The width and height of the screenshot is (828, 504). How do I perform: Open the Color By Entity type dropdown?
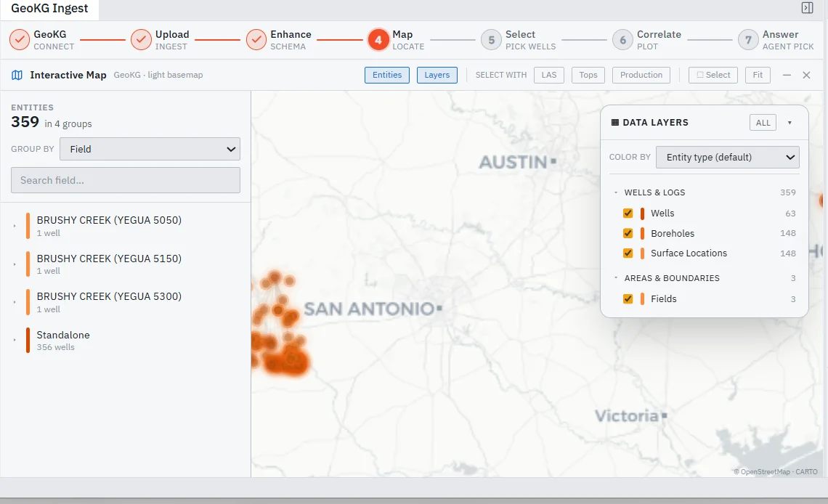[x=727, y=158]
